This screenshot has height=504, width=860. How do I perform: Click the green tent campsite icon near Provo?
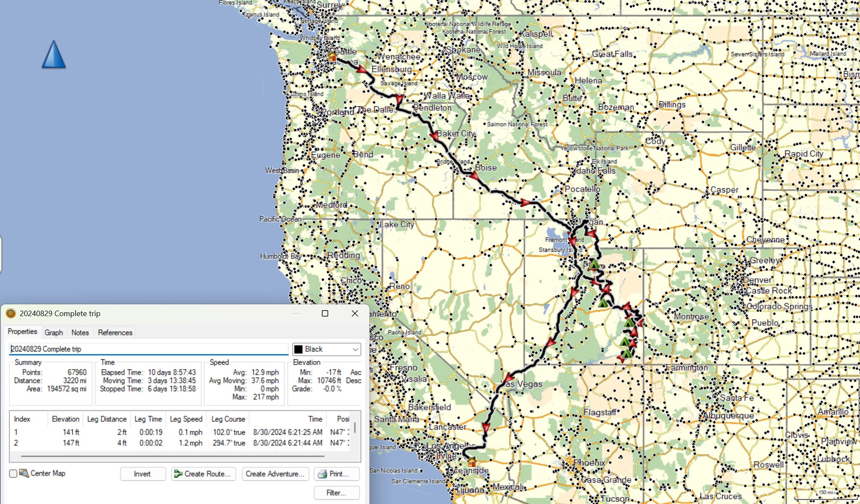594,265
